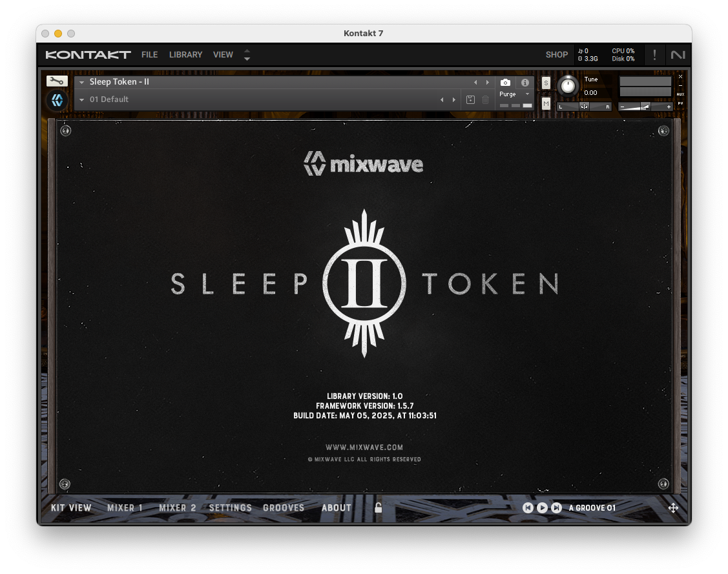
Task: Click the output level meter
Action: (x=645, y=87)
